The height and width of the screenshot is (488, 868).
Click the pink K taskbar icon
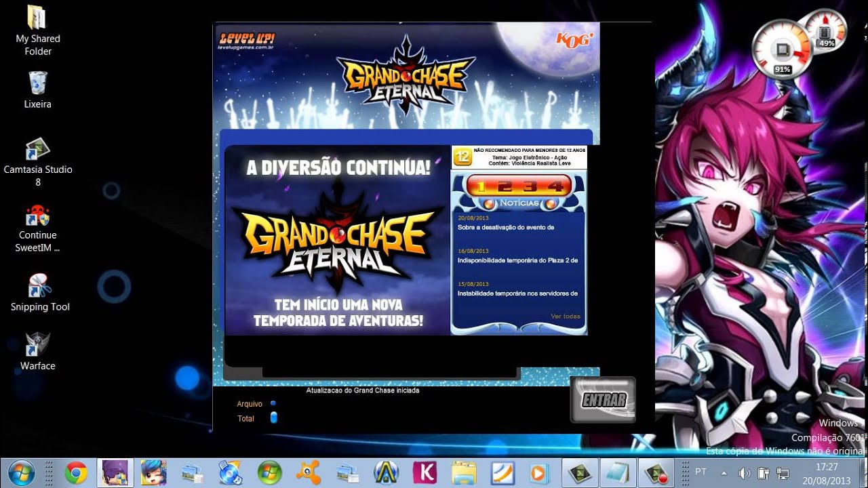point(425,472)
